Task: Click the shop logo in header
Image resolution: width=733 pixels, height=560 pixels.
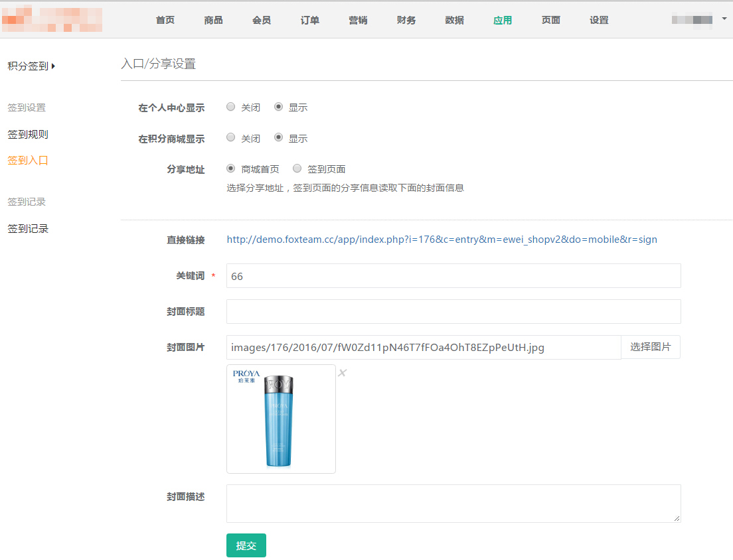Action: (x=52, y=19)
